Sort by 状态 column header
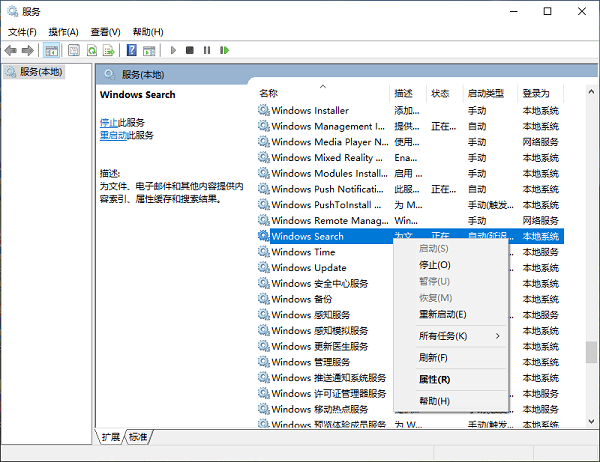This screenshot has height=462, width=600. [444, 93]
